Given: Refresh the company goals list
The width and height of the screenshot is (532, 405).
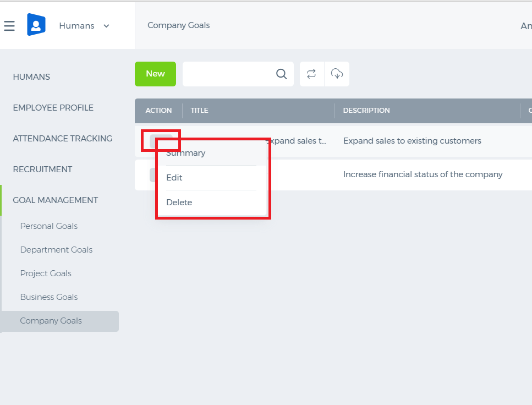Looking at the screenshot, I should click(x=311, y=74).
